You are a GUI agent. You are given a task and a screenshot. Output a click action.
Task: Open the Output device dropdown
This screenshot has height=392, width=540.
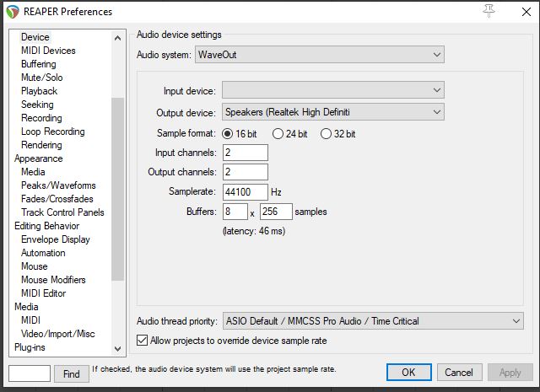(x=333, y=112)
